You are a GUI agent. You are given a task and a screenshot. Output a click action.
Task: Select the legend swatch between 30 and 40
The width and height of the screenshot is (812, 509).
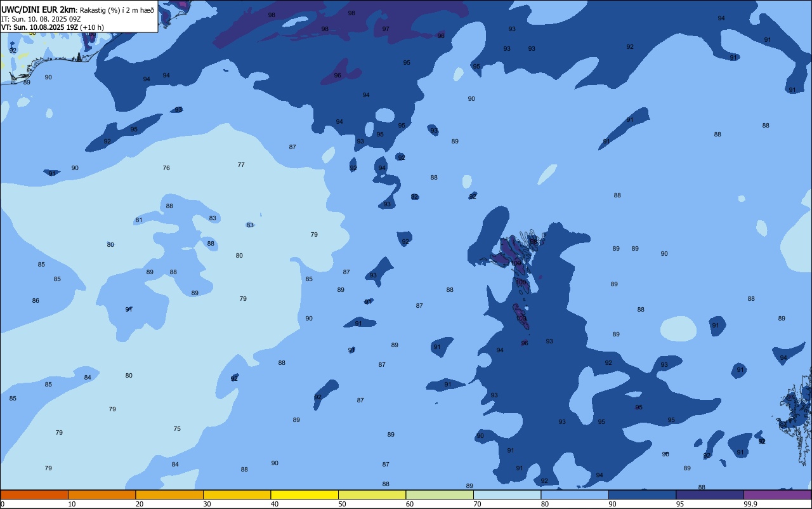coord(237,494)
